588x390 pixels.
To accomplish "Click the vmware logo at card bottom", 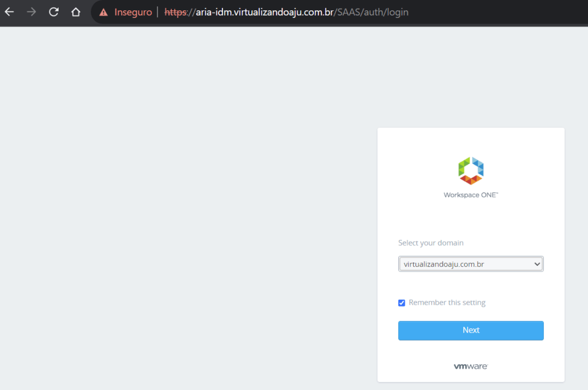I will click(471, 366).
